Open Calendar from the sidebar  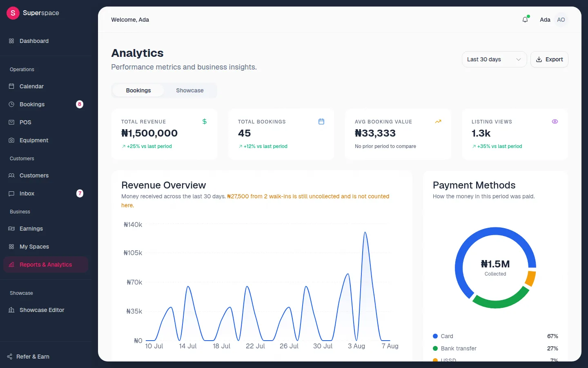pos(46,86)
